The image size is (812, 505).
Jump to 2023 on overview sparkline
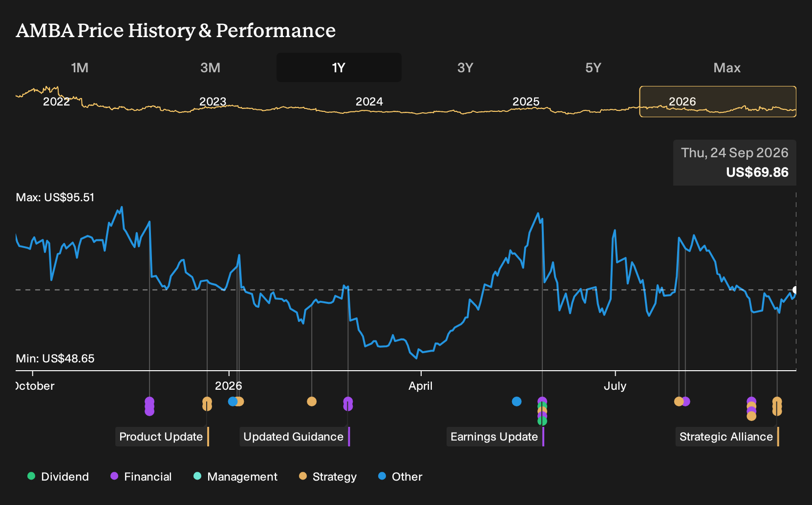coord(213,102)
